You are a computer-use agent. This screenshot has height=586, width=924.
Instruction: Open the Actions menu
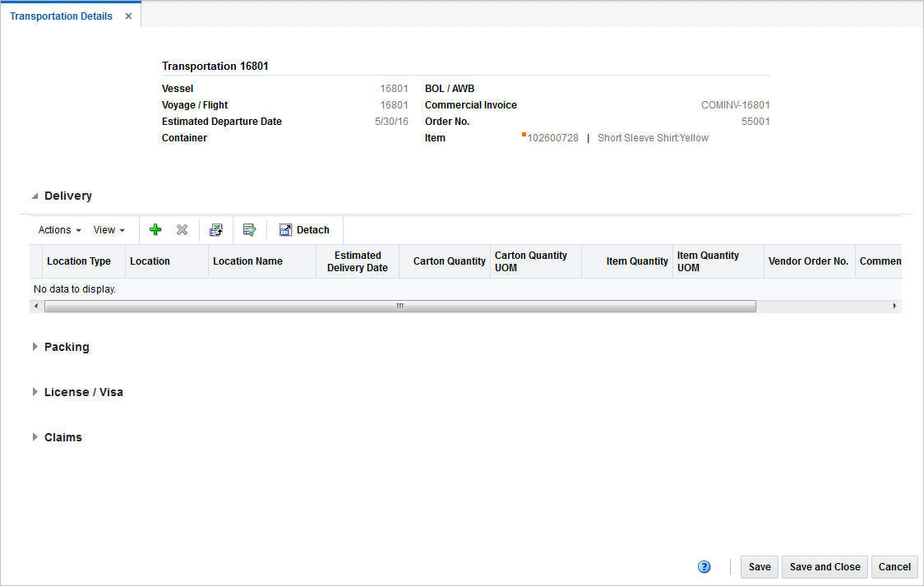59,229
